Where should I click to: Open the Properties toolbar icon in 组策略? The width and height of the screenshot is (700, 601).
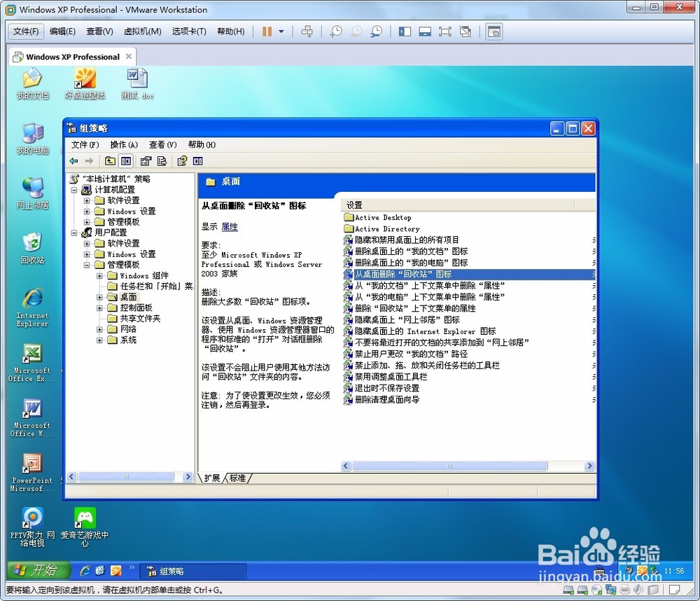(x=146, y=161)
